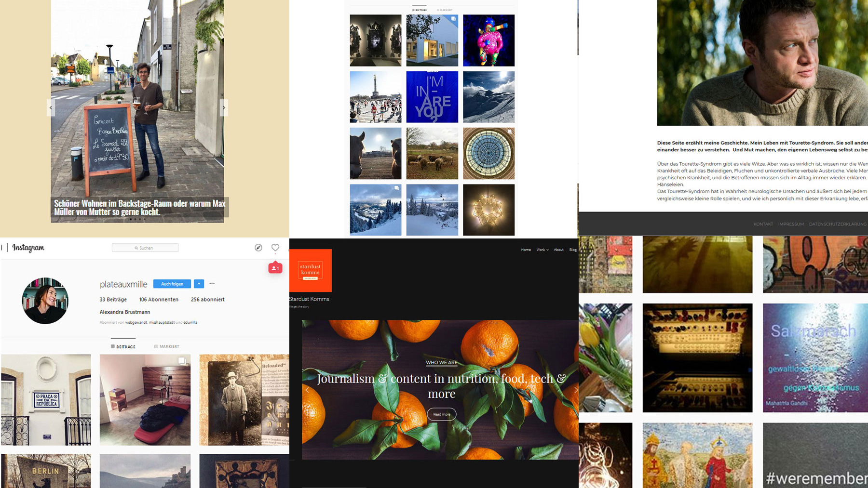Click the Instagram wordmark logo
The image size is (868, 488).
(x=28, y=248)
